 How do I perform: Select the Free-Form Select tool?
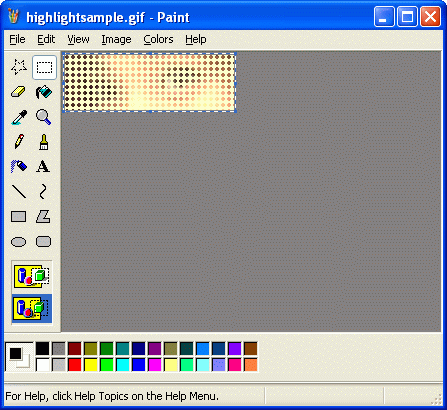tap(19, 67)
